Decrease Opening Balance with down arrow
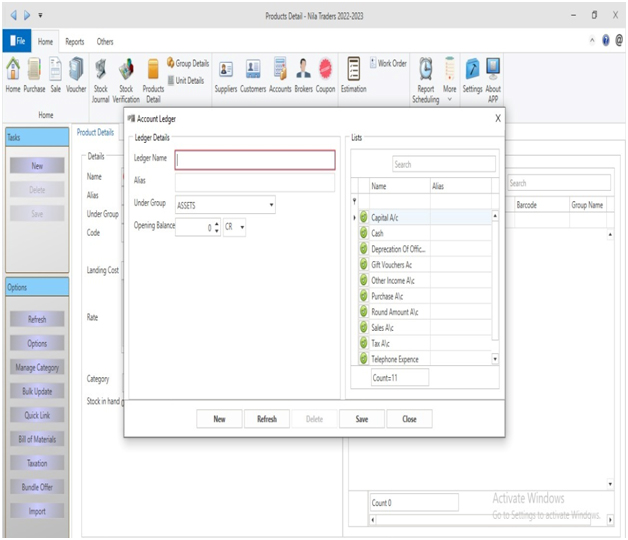The height and width of the screenshot is (540, 628). [x=217, y=231]
